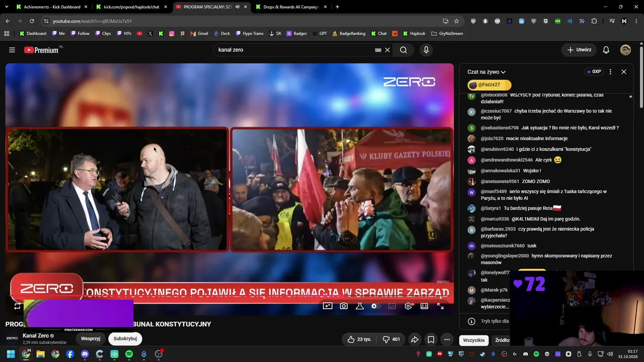644x362 pixels.
Task: Share this video
Action: (x=415, y=339)
